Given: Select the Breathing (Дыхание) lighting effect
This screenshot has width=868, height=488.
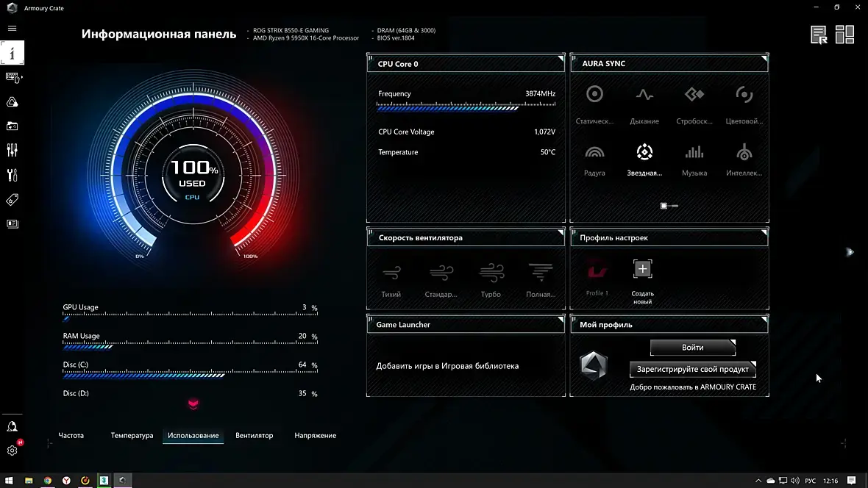Looking at the screenshot, I should 644,95.
